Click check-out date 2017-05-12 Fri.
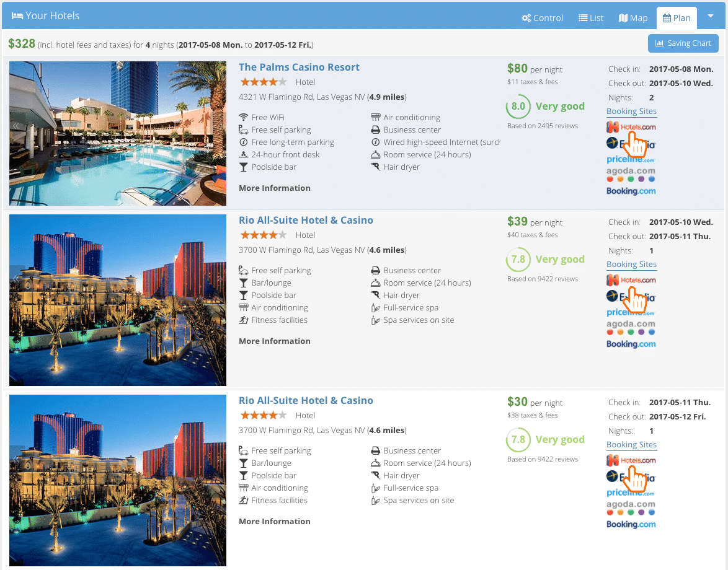The height and width of the screenshot is (570, 728). coord(677,416)
